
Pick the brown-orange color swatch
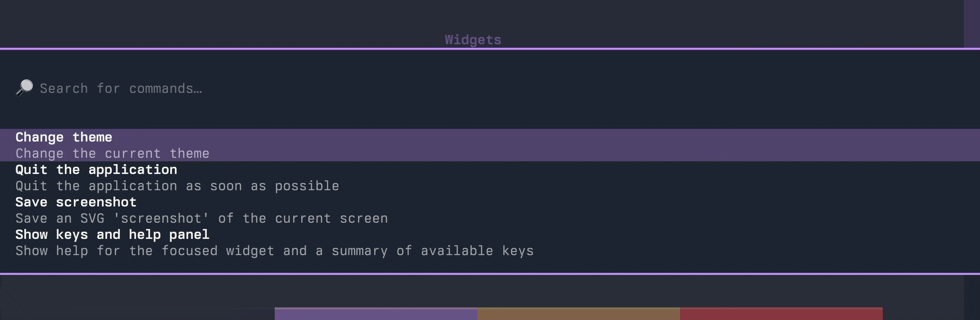[x=578, y=314]
